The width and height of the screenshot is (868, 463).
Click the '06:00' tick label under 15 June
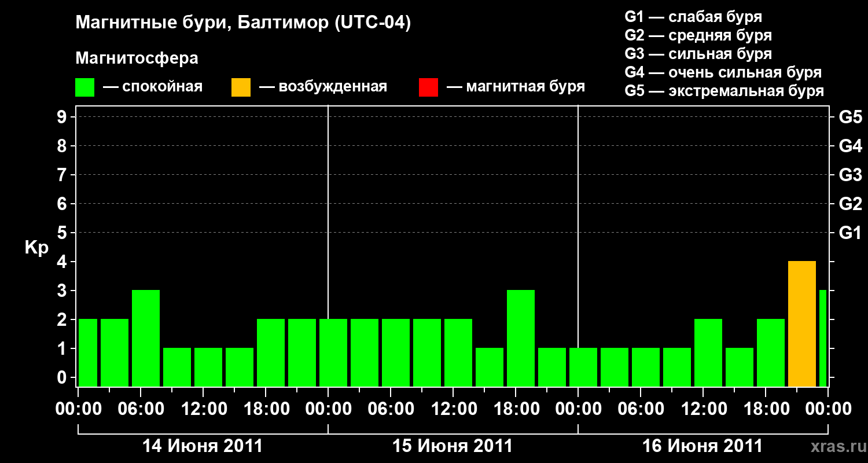pyautogui.click(x=391, y=409)
